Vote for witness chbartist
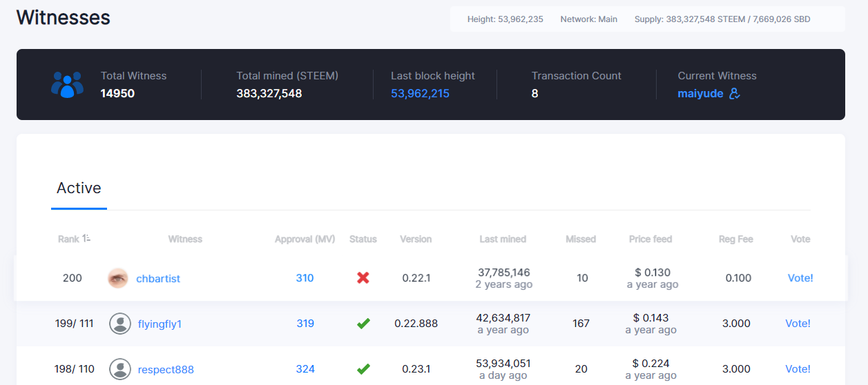The width and height of the screenshot is (868, 385). 800,278
